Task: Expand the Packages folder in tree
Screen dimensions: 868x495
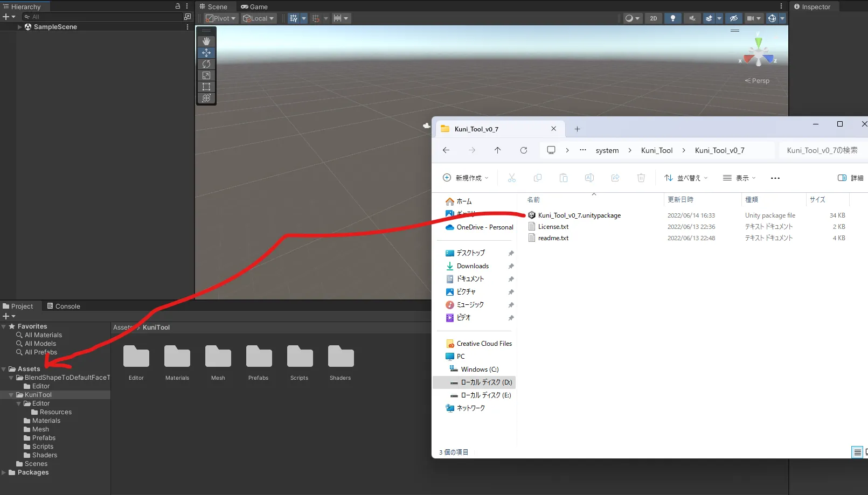Action: [4, 473]
